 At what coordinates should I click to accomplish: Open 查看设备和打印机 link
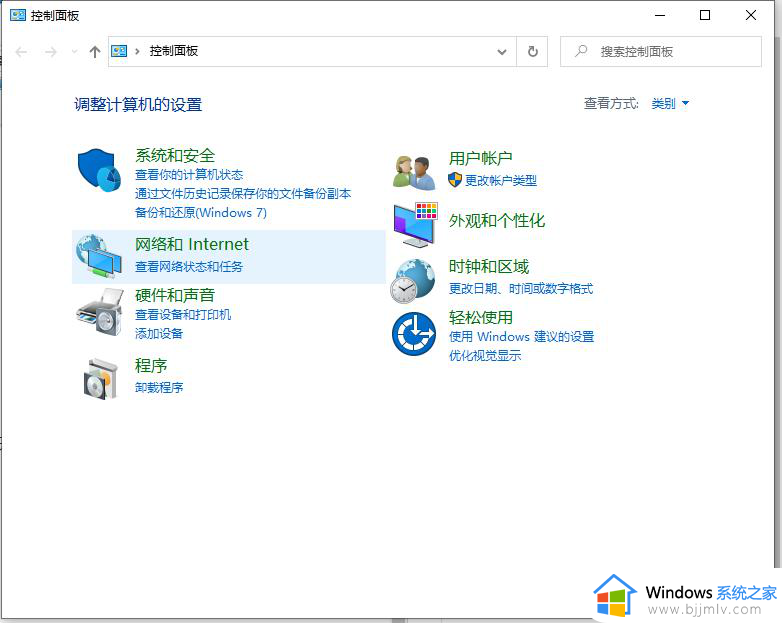point(183,315)
